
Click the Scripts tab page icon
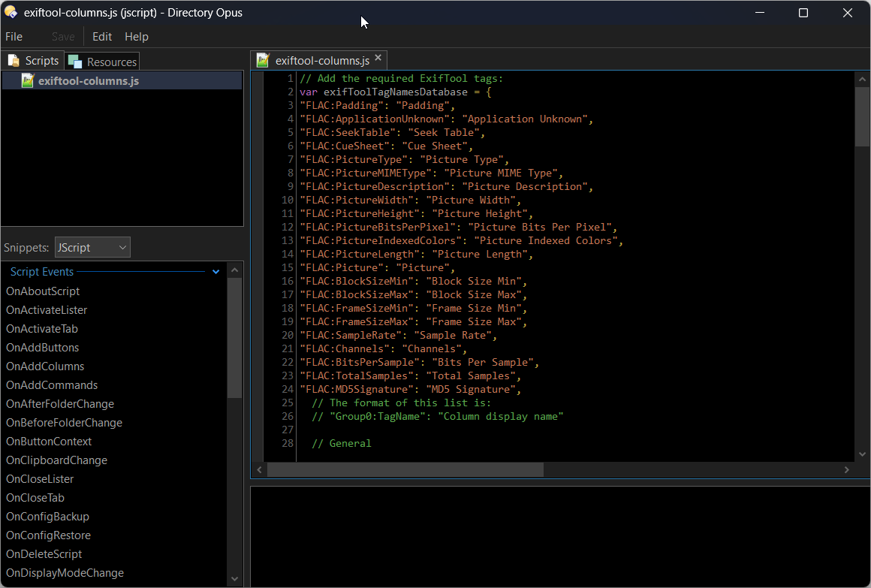point(14,60)
